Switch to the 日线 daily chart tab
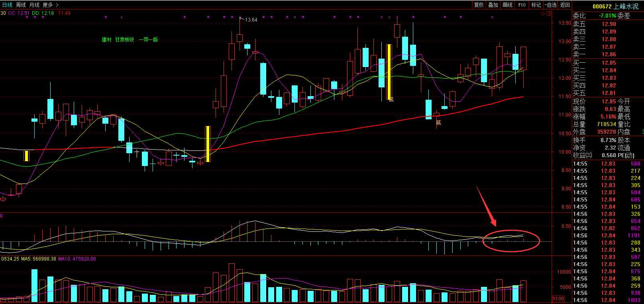 (7, 5)
